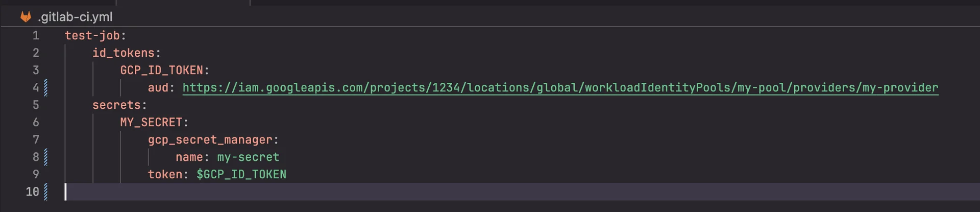
Task: Click the MY_SECRET key on line 6
Action: click(151, 123)
